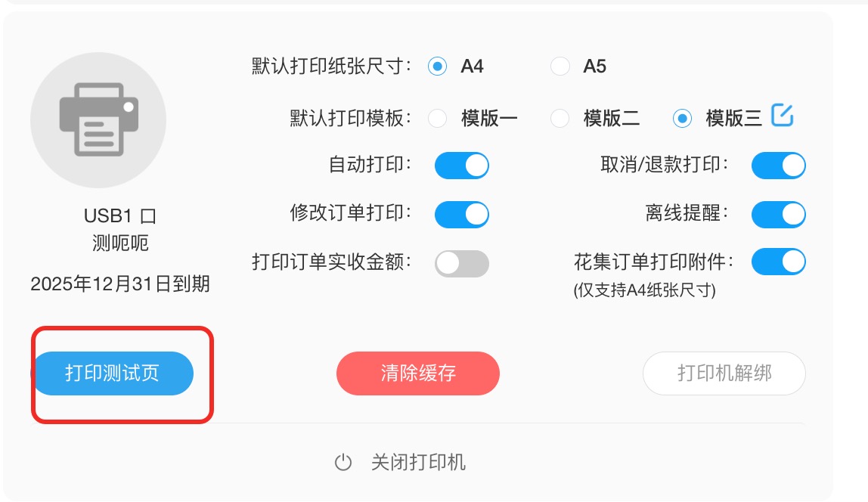
Task: Choose 模版一 print template
Action: pos(437,118)
